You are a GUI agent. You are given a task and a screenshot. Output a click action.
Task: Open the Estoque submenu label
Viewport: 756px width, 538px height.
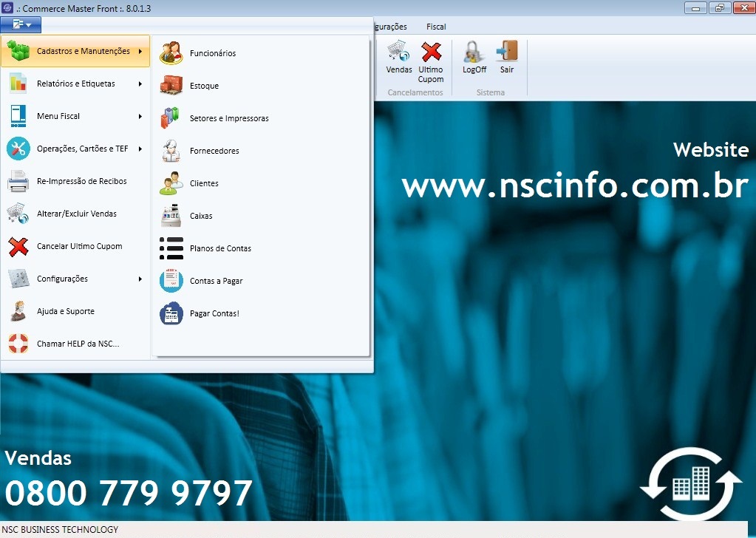click(x=204, y=86)
